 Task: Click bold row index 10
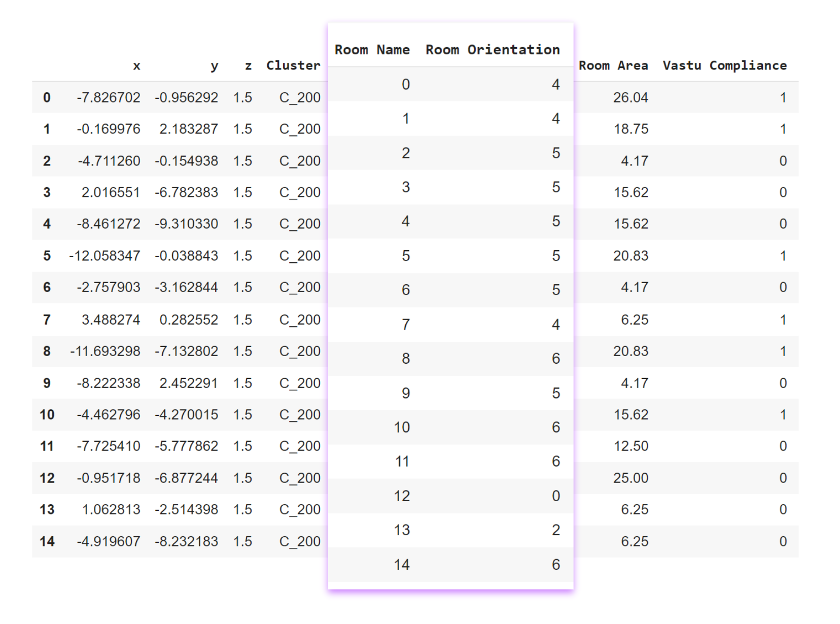(47, 414)
